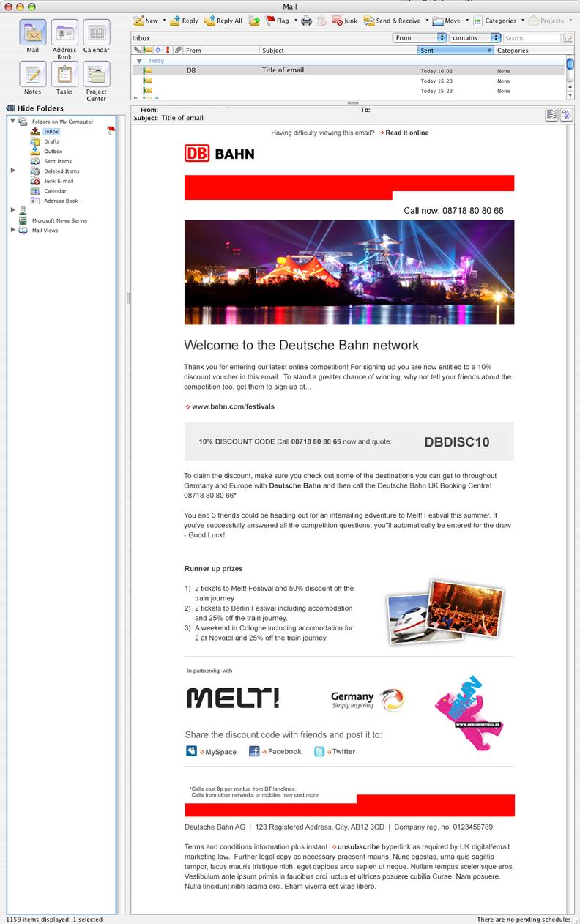Open the Categories dropdown arrow
The image size is (580, 924).
pyautogui.click(x=522, y=21)
